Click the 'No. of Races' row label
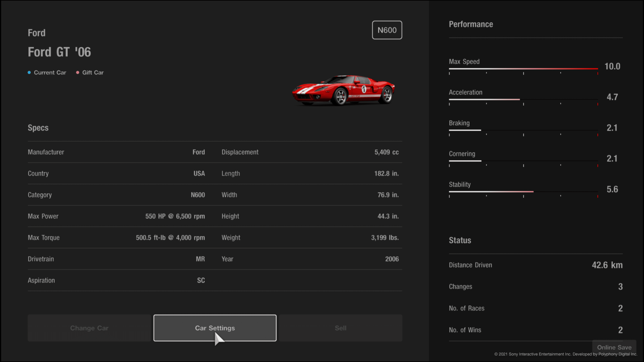Image resolution: width=644 pixels, height=362 pixels. coord(467,308)
